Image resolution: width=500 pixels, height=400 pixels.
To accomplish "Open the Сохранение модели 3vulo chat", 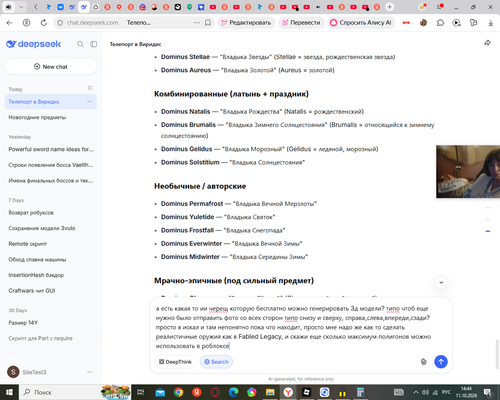I will click(51, 228).
